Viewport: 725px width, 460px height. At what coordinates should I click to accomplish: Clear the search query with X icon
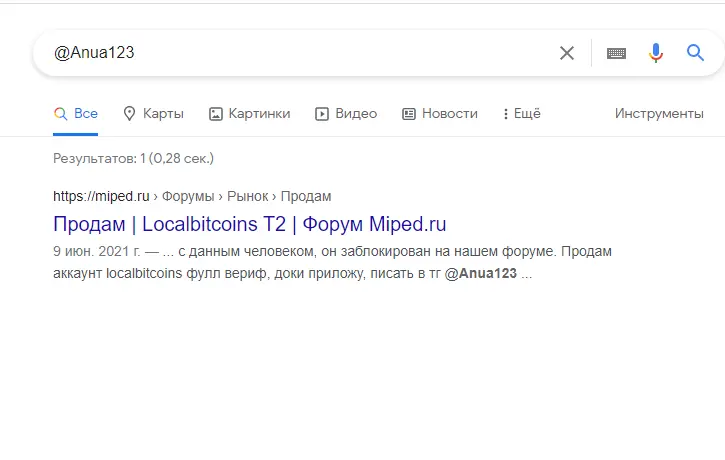[567, 53]
